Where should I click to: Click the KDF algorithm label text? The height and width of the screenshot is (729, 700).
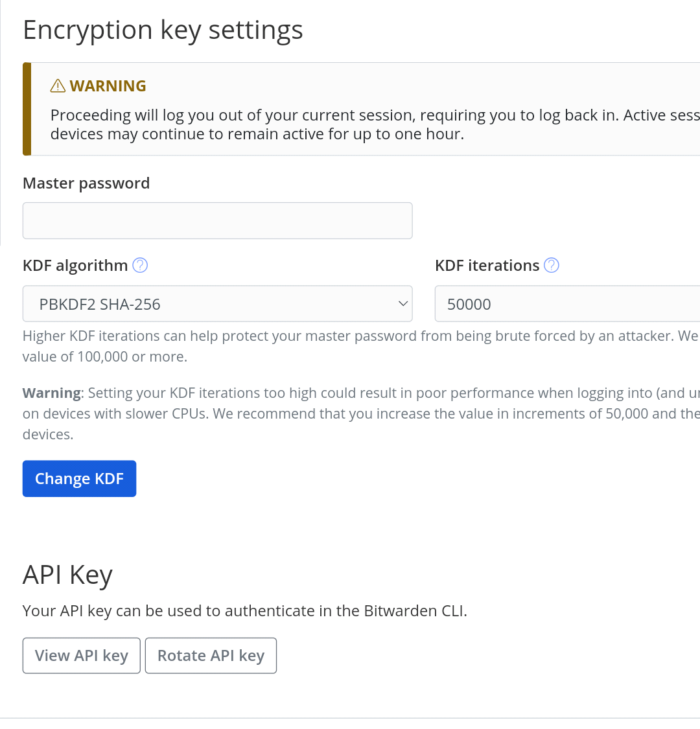coord(75,266)
